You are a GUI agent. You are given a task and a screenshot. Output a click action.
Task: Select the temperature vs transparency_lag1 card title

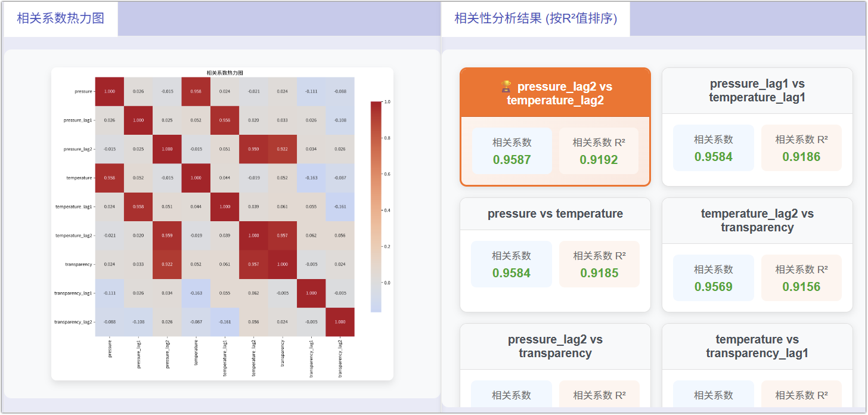757,346
